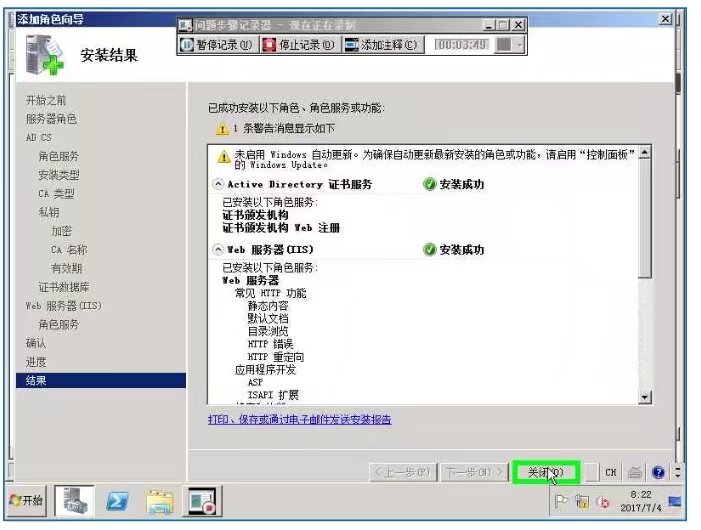Collapse the Web Server (IIS) section

[218, 249]
